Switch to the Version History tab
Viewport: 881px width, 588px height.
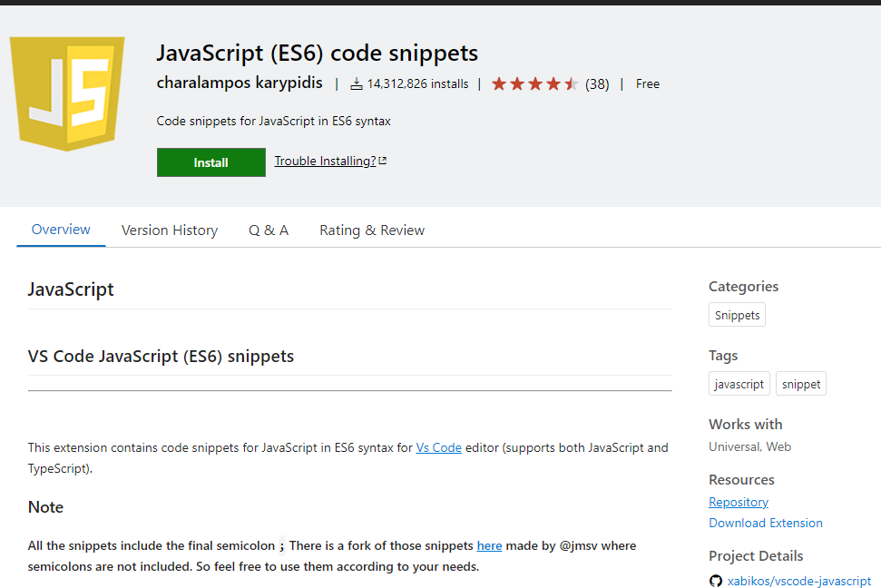tap(170, 230)
